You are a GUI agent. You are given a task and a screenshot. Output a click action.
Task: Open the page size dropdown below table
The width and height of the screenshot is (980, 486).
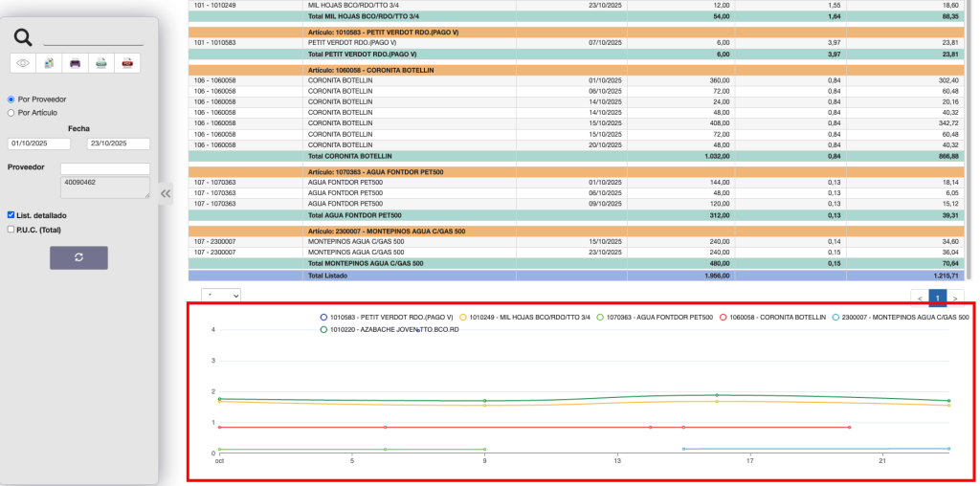pyautogui.click(x=221, y=297)
